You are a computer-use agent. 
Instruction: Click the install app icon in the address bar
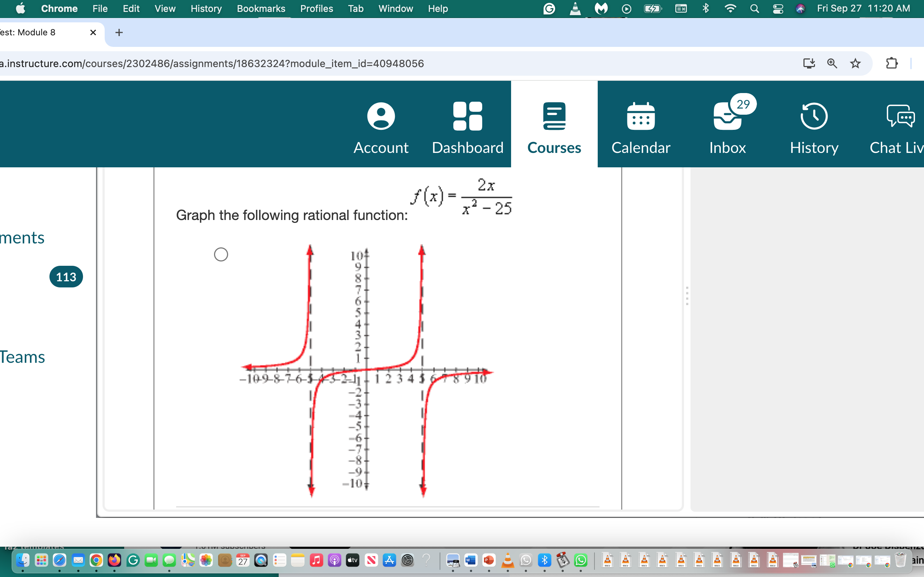pos(809,63)
